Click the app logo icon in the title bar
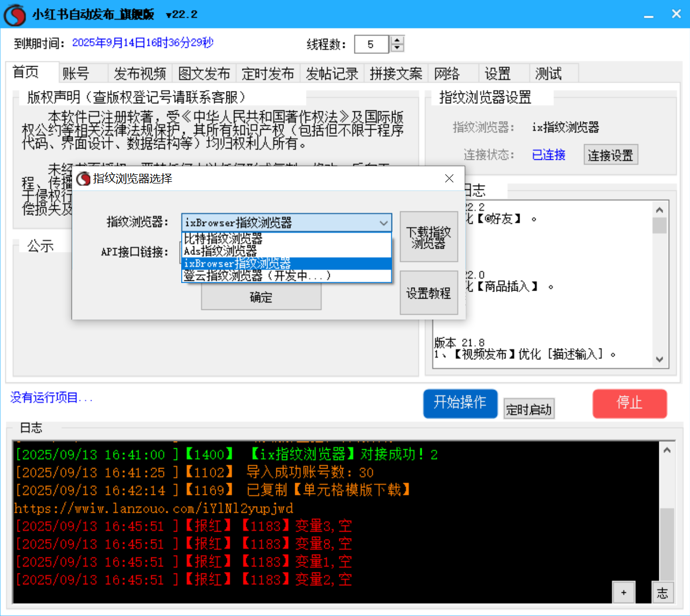 coord(14,14)
